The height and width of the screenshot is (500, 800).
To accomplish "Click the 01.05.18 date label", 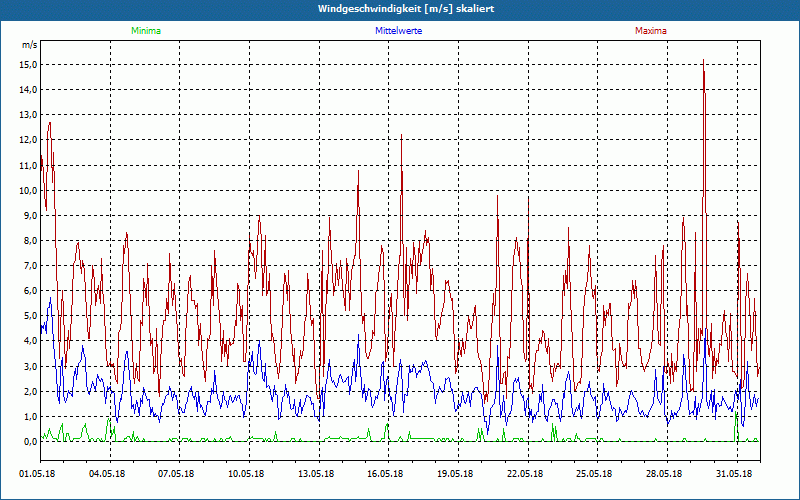I will click(37, 474).
